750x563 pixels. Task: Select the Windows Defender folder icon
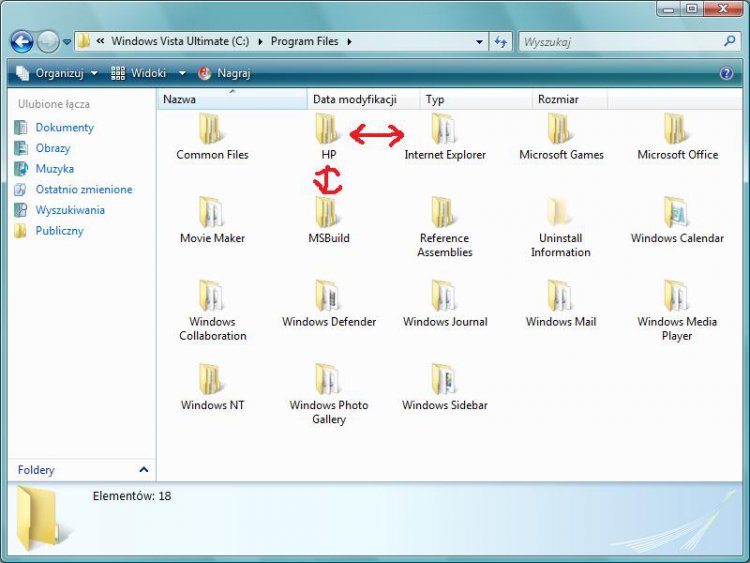click(328, 296)
